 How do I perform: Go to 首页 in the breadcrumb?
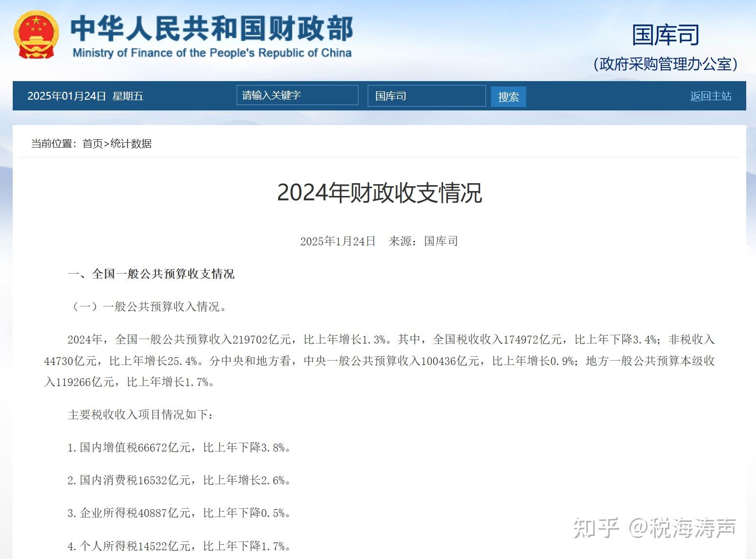click(x=92, y=144)
